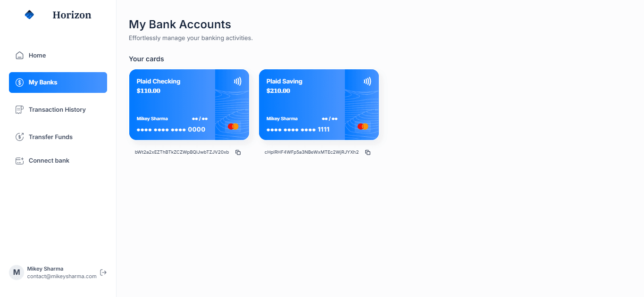
Task: Click Mastercard logo on Plaid Saving card
Action: pos(363,126)
